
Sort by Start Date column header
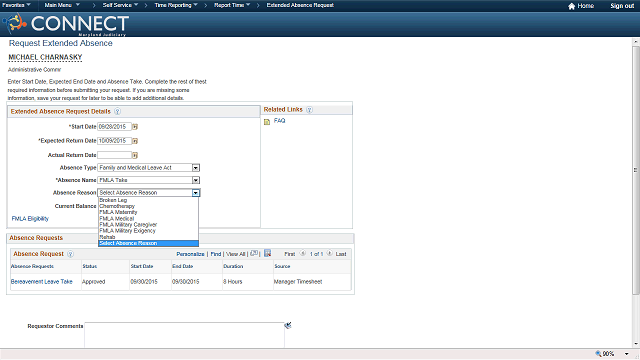(x=142, y=266)
